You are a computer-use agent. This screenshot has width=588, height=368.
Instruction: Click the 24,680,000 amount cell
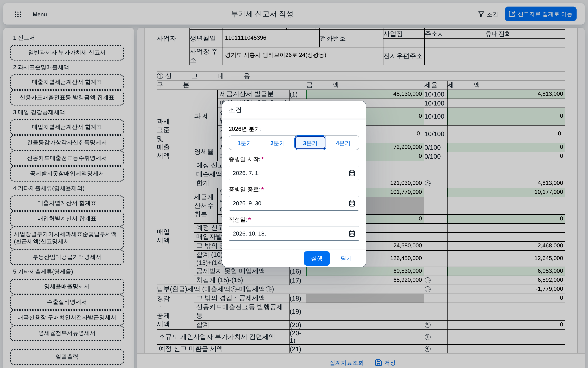point(407,246)
